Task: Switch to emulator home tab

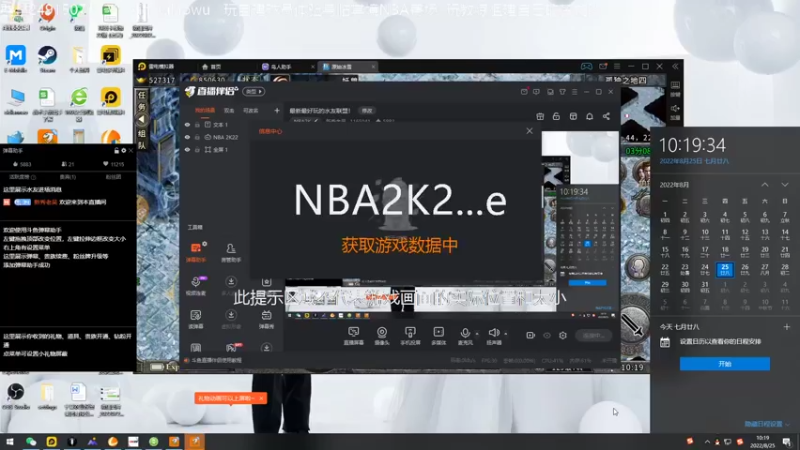Action: click(x=211, y=67)
